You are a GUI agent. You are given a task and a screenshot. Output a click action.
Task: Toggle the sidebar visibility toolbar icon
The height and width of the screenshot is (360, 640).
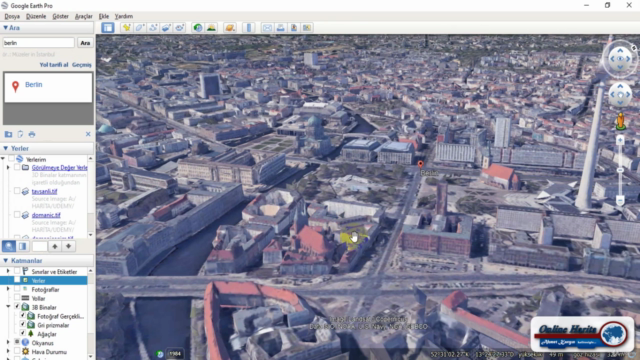108,28
